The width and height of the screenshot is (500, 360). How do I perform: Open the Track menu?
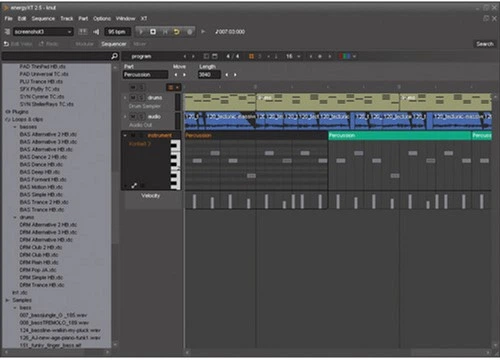pos(66,19)
